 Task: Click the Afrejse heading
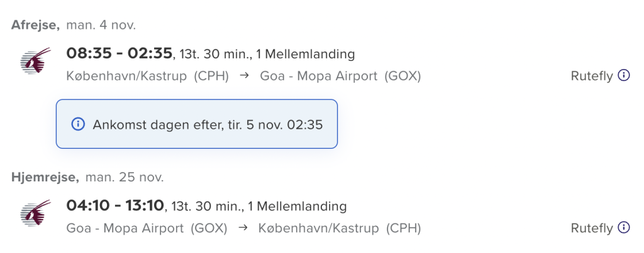click(35, 25)
